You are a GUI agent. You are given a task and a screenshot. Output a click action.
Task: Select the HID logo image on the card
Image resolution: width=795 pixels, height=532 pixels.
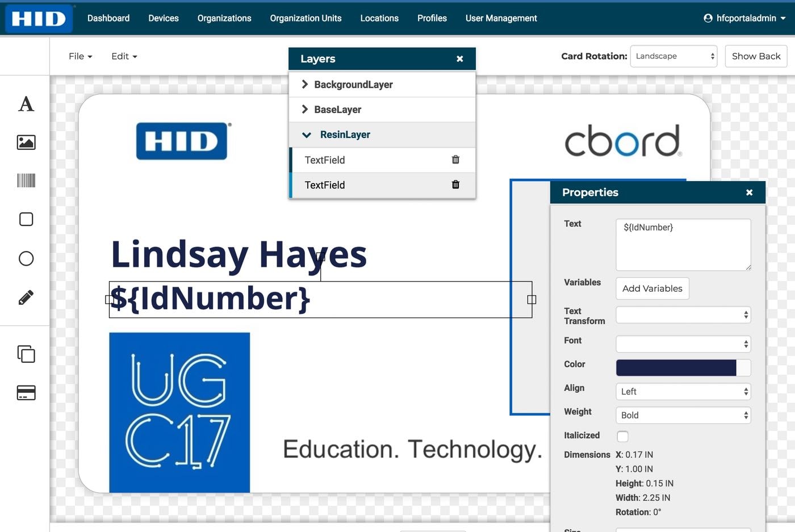click(x=182, y=141)
